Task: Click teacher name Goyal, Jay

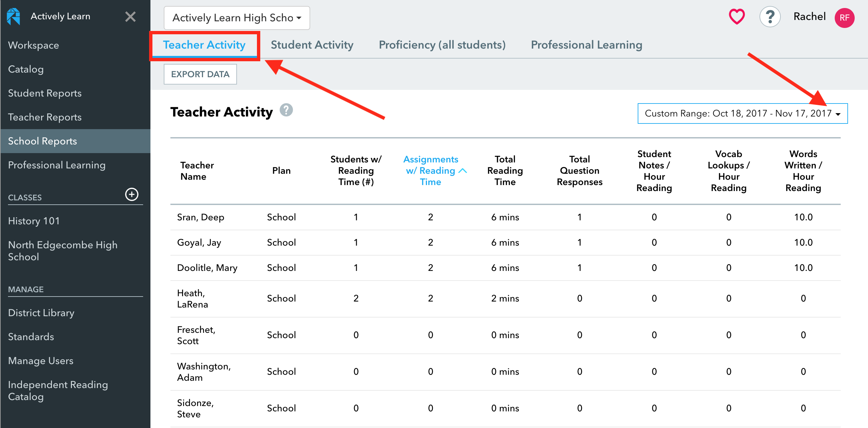Action: click(199, 243)
